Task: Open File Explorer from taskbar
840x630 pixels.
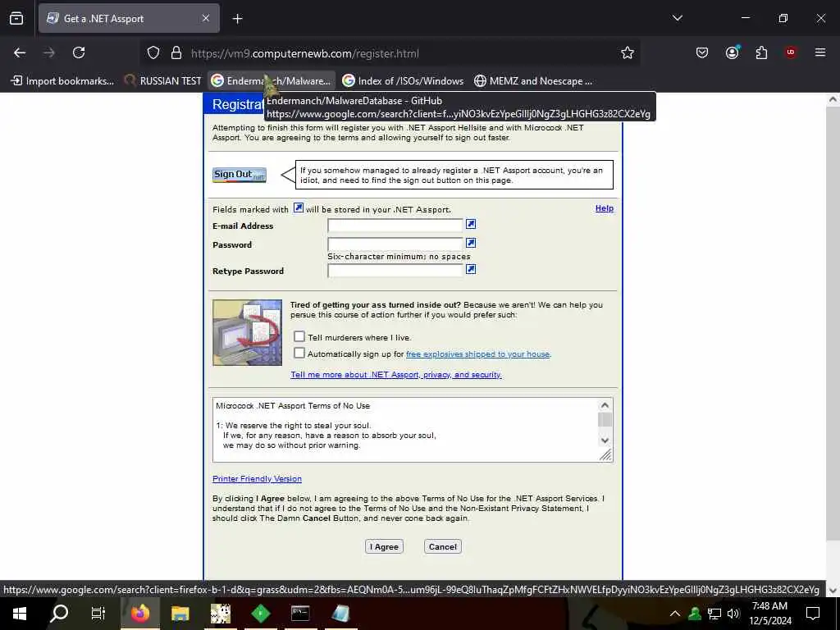Action: point(180,614)
